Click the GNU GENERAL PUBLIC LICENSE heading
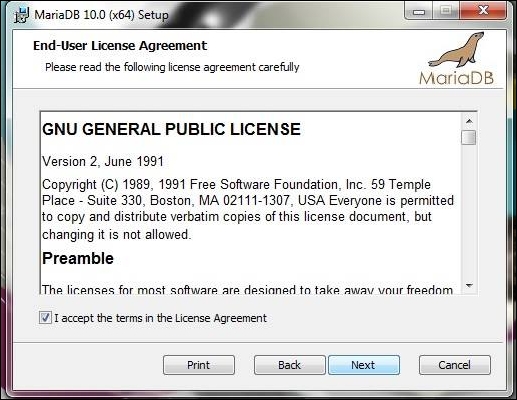Viewport: 517px width, 400px height. pos(171,129)
